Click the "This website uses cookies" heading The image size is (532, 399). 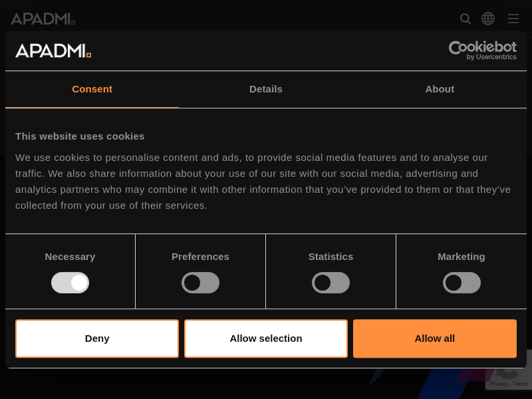click(x=80, y=136)
